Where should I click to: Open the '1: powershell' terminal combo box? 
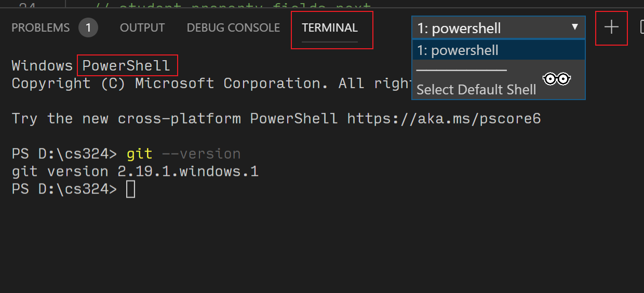pyautogui.click(x=499, y=27)
